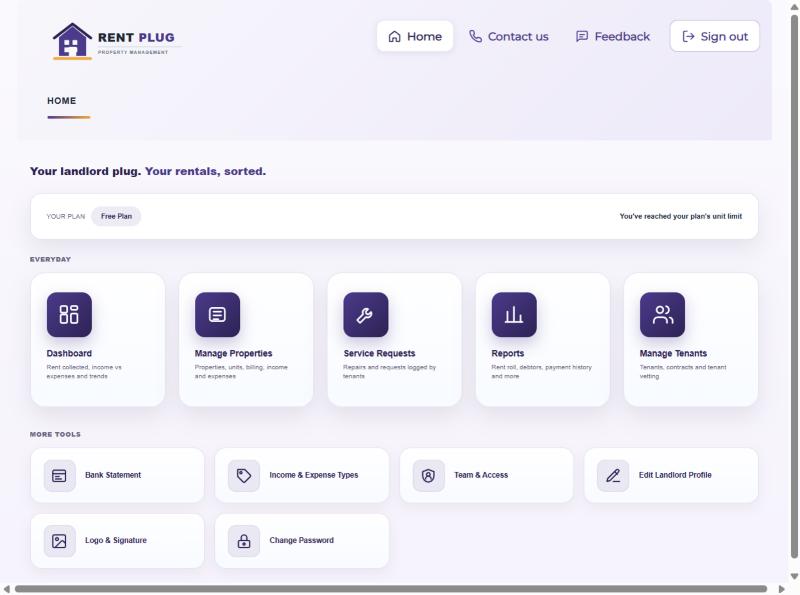Click the Sign out button
Screen dimensions: 800x595
pos(714,36)
